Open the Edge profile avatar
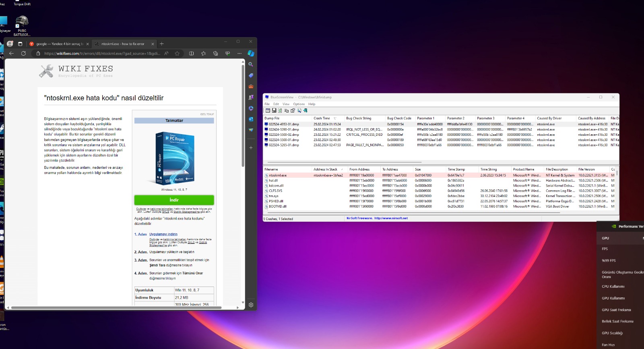644x349 pixels. 10,44
